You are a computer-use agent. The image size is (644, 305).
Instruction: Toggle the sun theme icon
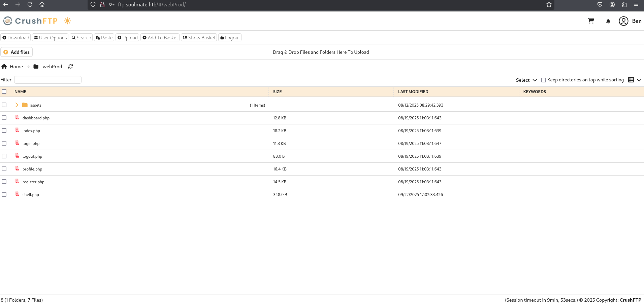point(67,21)
